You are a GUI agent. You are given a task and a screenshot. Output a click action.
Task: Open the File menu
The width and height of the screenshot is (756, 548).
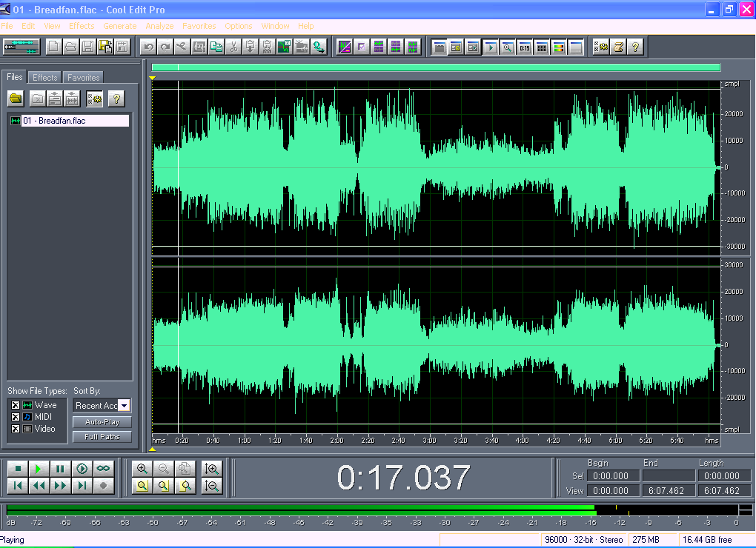pos(7,26)
